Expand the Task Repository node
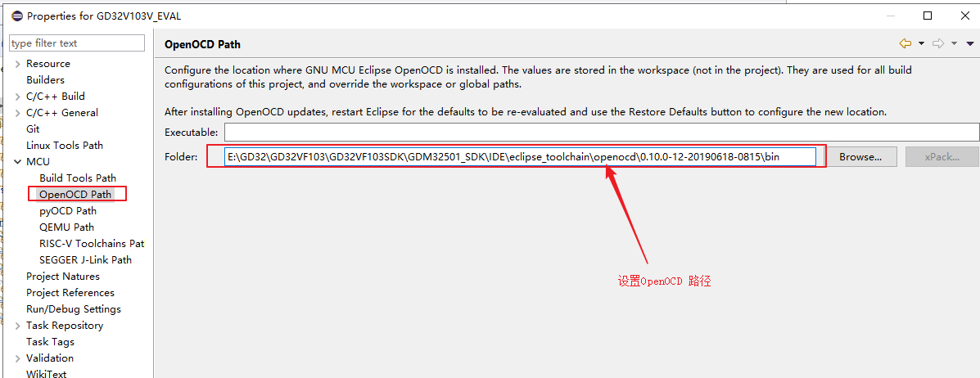 pyautogui.click(x=18, y=326)
